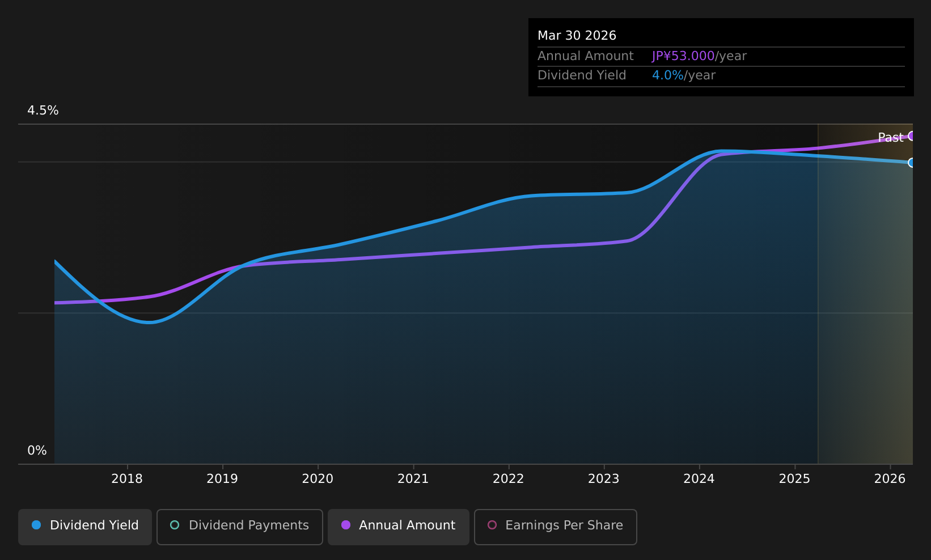Select the 2025 x-axis label
The image size is (931, 560).
[795, 479]
